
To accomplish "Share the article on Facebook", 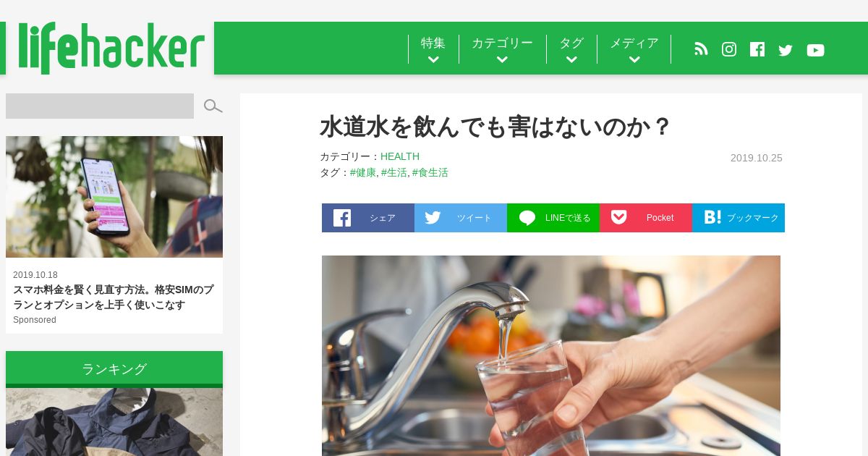I will click(368, 218).
